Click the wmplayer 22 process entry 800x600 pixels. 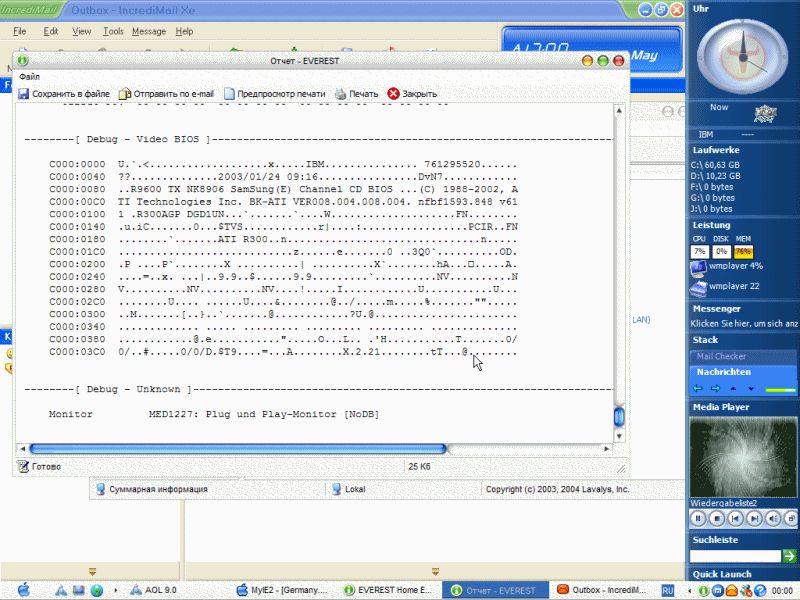725,287
